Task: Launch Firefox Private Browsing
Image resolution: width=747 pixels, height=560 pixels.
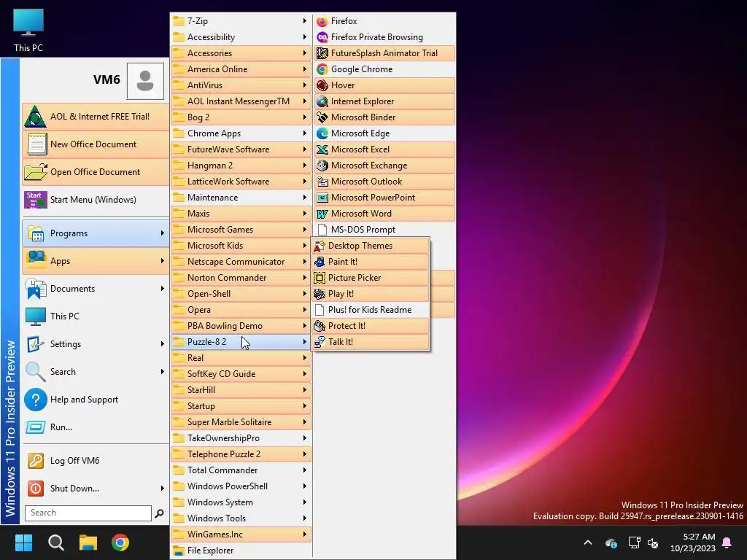Action: click(384, 37)
